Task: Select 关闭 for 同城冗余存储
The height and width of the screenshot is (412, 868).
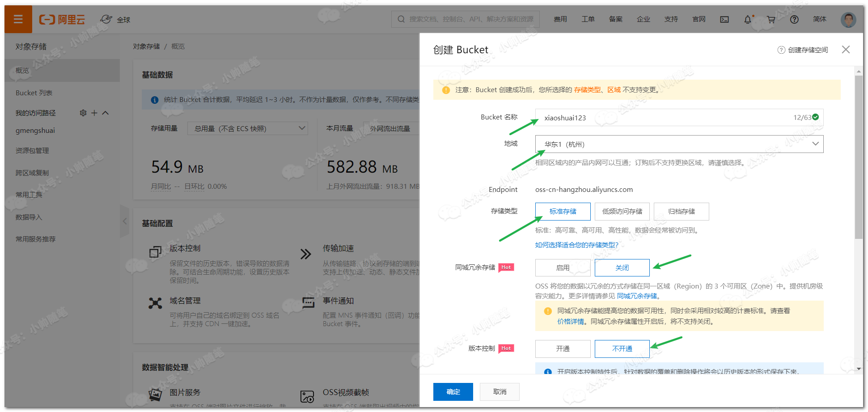Action: click(x=622, y=268)
